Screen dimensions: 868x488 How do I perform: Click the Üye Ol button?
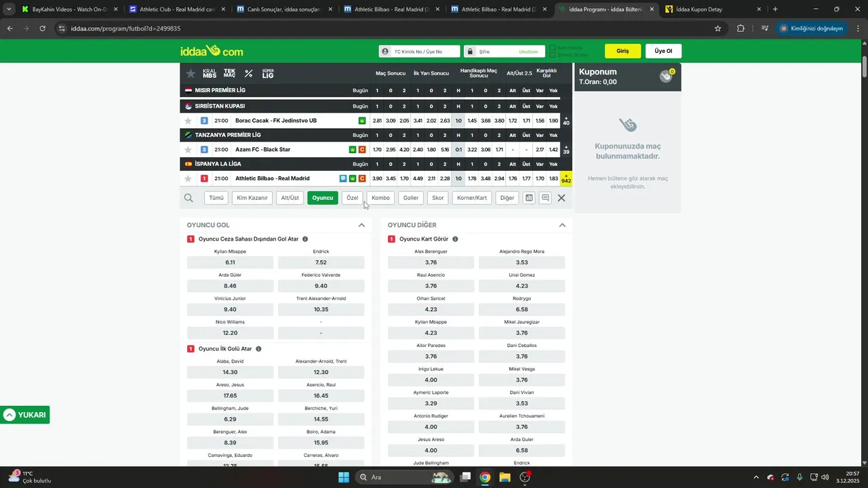663,52
